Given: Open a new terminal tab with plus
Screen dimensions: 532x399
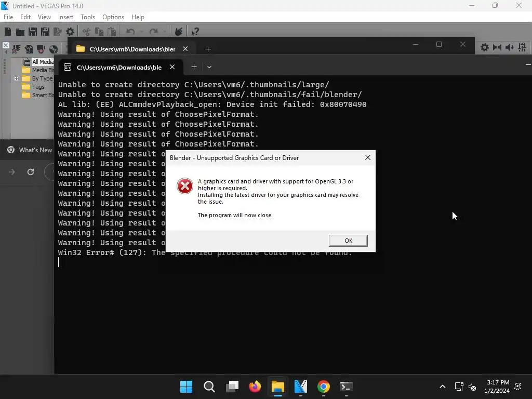Looking at the screenshot, I should [x=194, y=67].
